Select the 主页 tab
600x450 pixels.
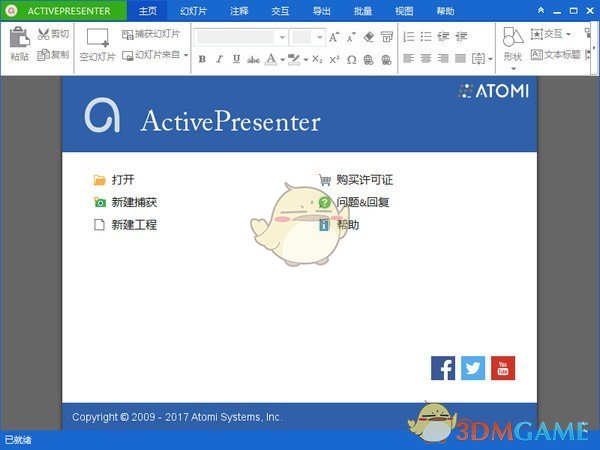click(148, 11)
